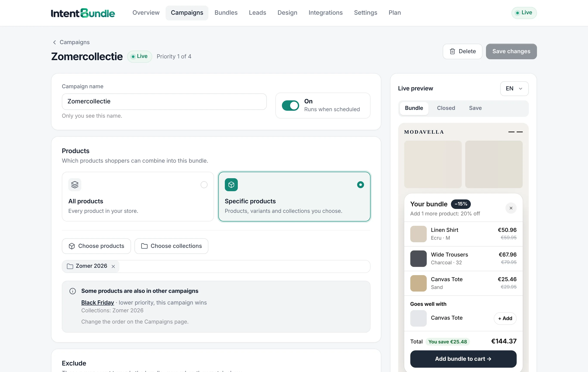Click the folder icon in Zomer 2026 chip

pos(70,266)
